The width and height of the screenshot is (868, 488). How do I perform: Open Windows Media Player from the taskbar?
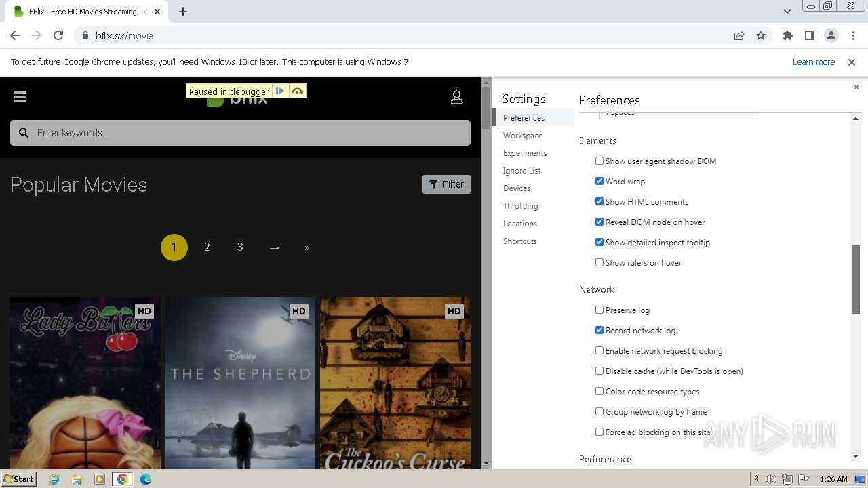pyautogui.click(x=100, y=479)
